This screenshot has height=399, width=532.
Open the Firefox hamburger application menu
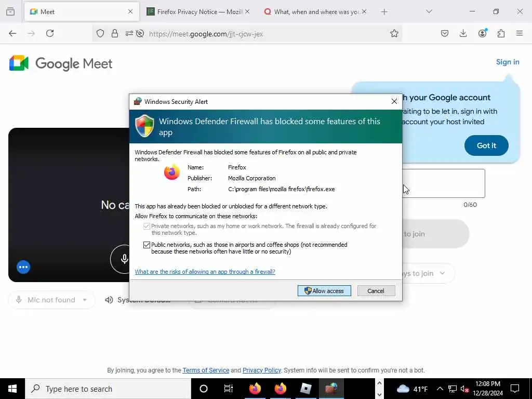(520, 33)
